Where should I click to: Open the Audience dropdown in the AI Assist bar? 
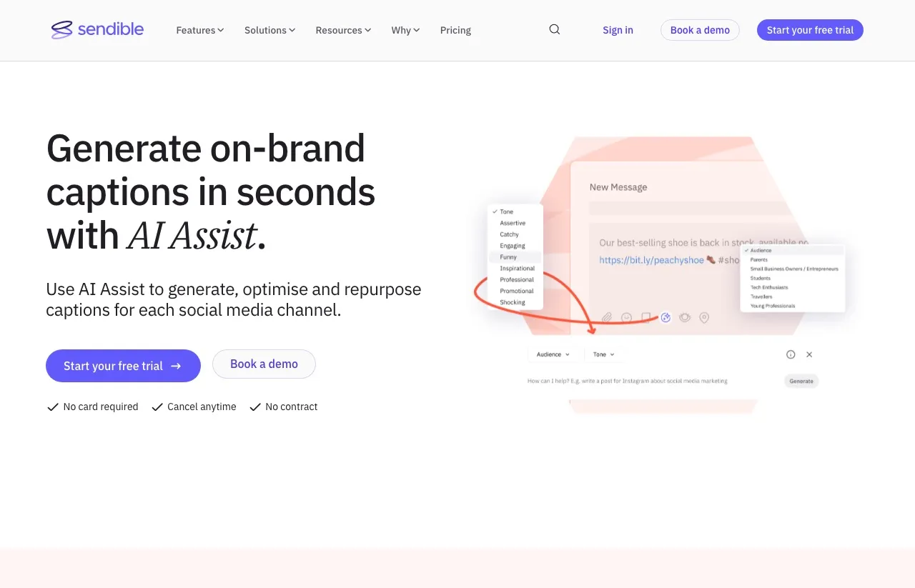[x=554, y=354]
